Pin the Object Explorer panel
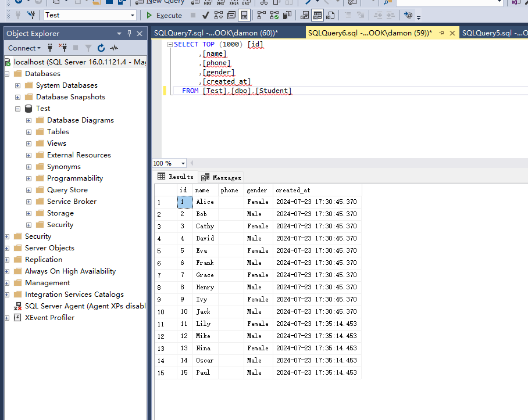Screen dimensions: 528x420 [130, 33]
